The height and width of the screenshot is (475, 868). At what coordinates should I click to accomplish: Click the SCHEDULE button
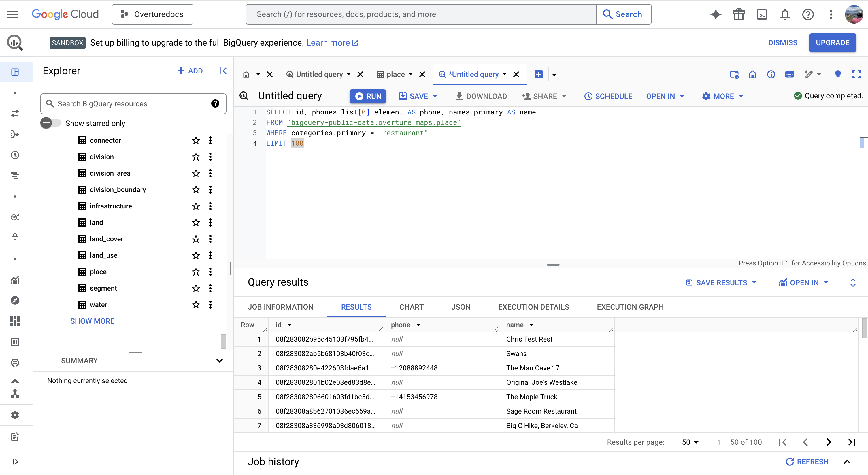tap(608, 96)
